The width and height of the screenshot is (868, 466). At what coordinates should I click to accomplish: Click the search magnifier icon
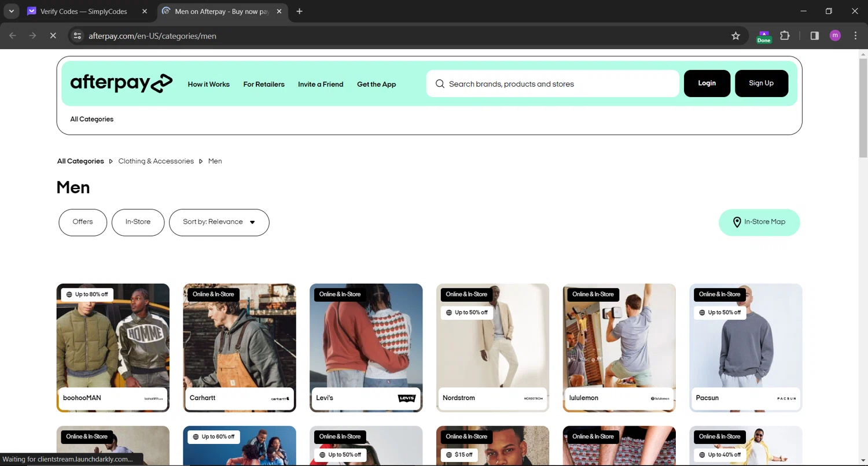(440, 84)
